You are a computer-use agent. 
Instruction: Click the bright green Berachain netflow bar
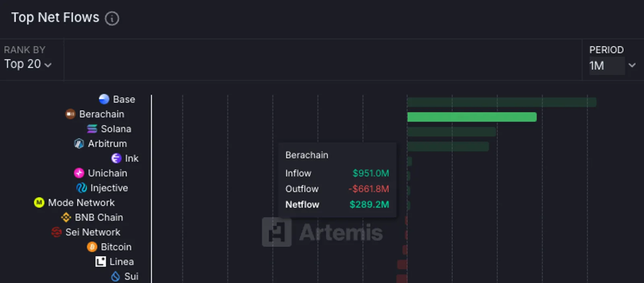(472, 117)
